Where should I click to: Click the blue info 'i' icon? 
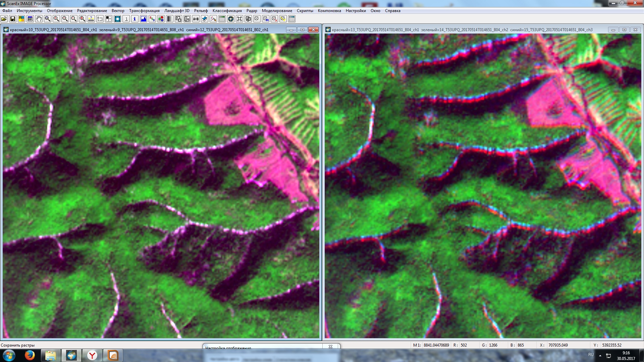point(135,19)
